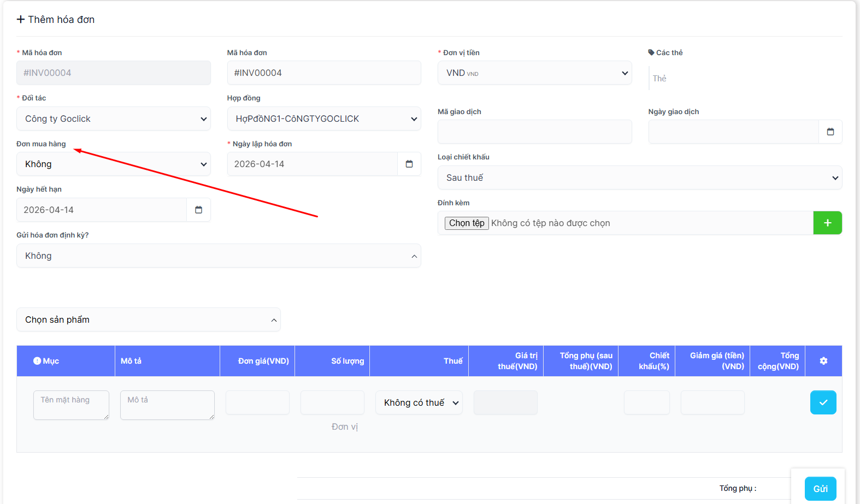Open the transaction date calendar icon
This screenshot has height=504, width=860.
830,132
